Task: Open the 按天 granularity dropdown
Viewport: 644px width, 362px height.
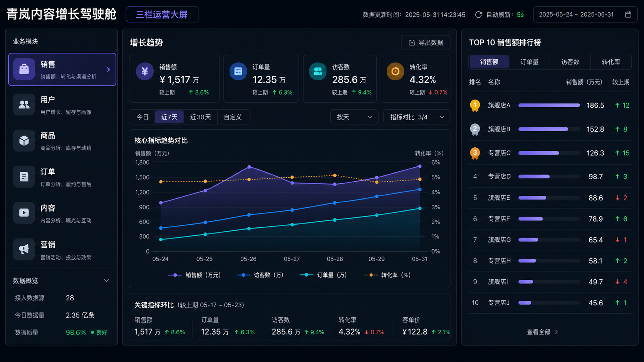Action: 354,117
